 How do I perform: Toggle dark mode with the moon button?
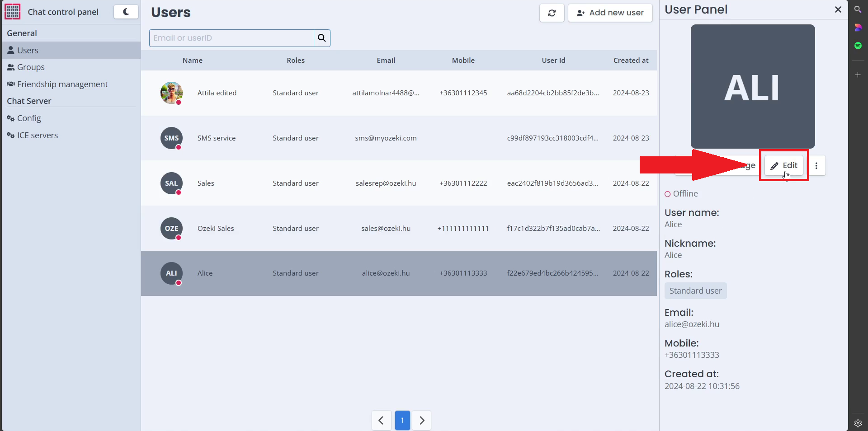pos(126,12)
